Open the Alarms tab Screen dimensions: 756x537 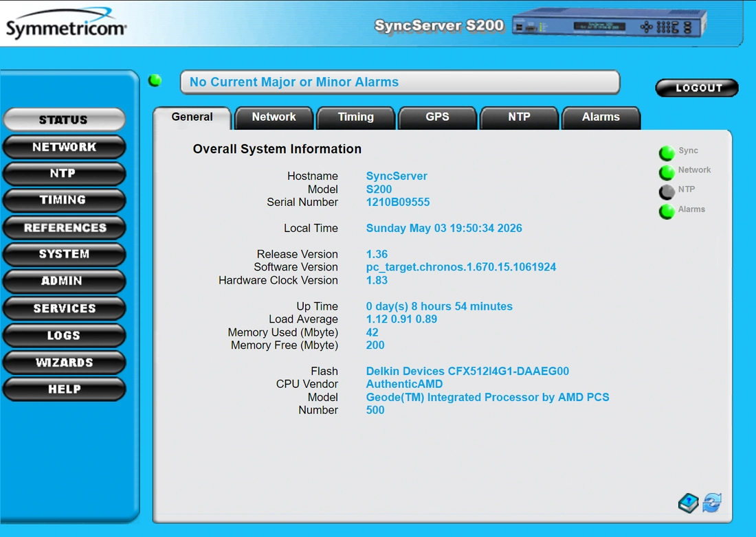601,117
